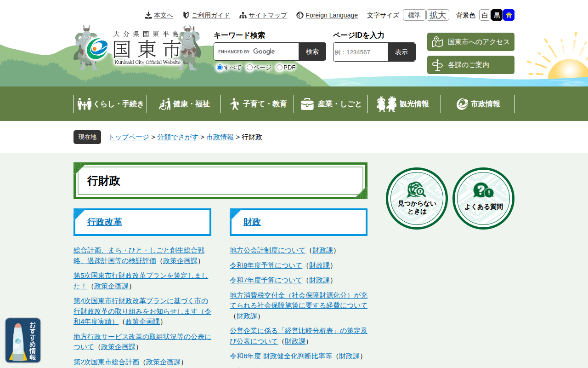The image size is (588, 368).
Task: Click the サイトマップ hierarchy icon
Action: tap(243, 15)
